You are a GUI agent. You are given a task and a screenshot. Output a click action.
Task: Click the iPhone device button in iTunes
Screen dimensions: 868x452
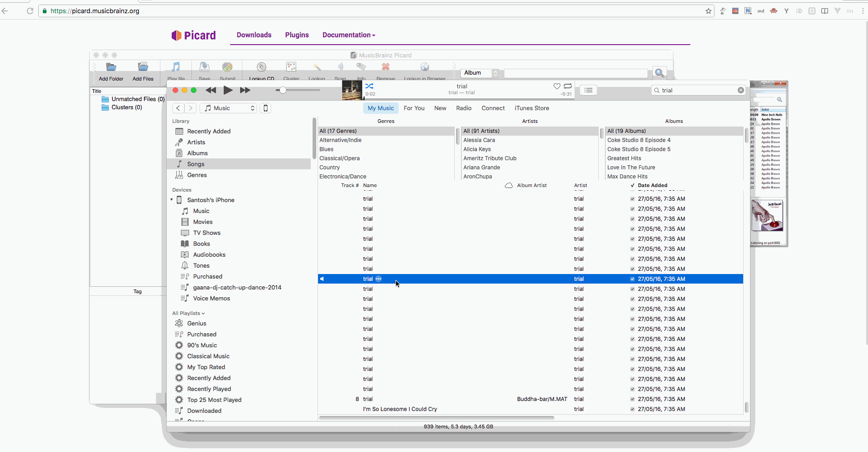[x=266, y=108]
